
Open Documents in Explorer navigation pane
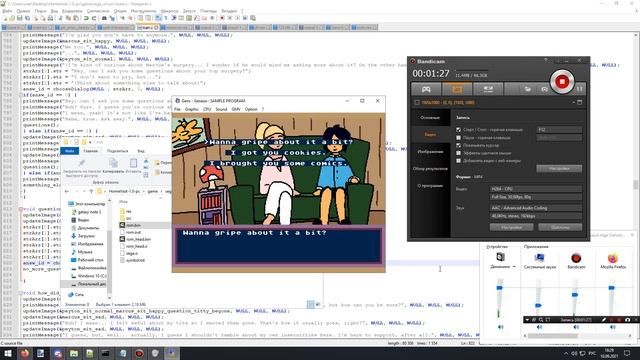pyautogui.click(x=85, y=228)
